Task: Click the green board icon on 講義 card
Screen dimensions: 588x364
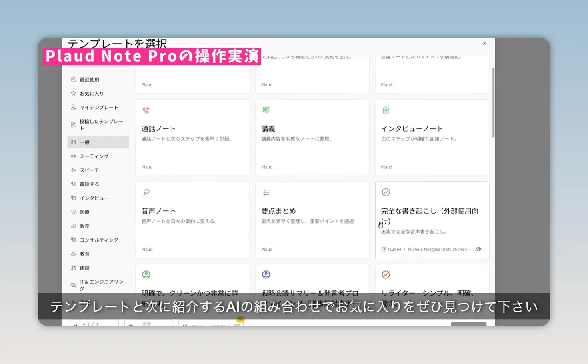Action: (266, 110)
